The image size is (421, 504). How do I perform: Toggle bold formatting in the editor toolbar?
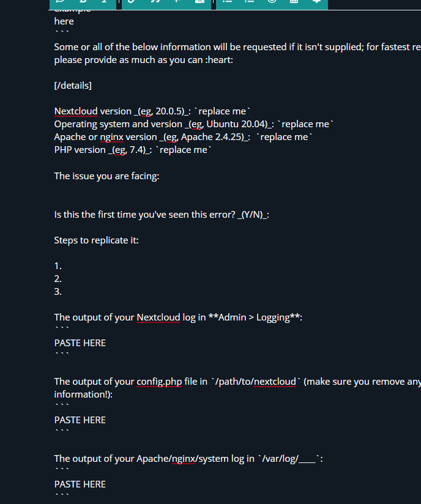tap(83, 1)
